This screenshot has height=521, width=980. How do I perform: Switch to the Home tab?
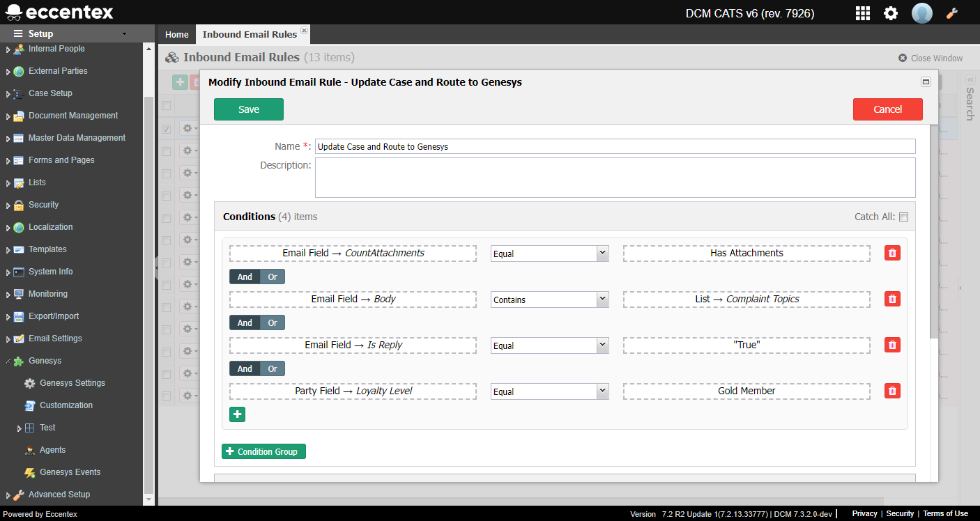point(177,34)
